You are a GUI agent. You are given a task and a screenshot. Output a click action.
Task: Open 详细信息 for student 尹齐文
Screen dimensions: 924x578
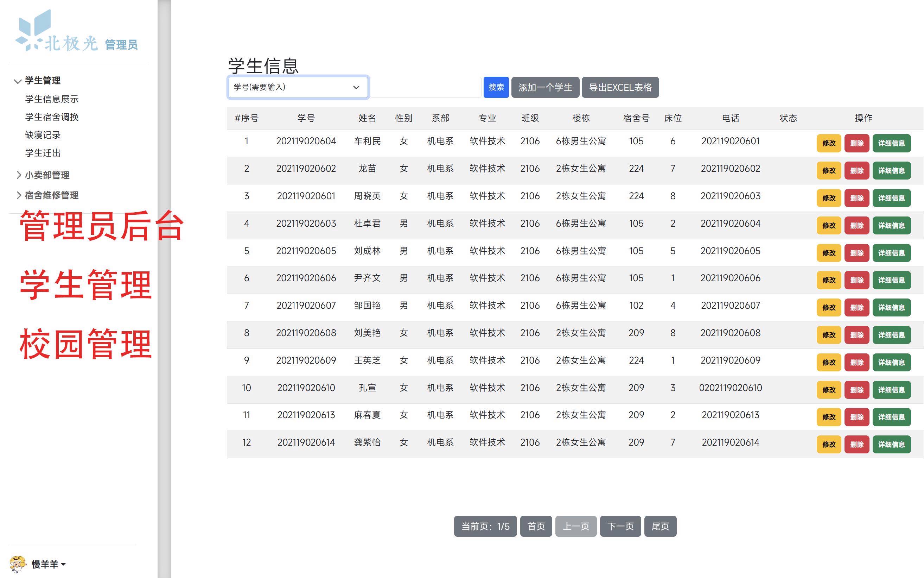[x=892, y=280]
